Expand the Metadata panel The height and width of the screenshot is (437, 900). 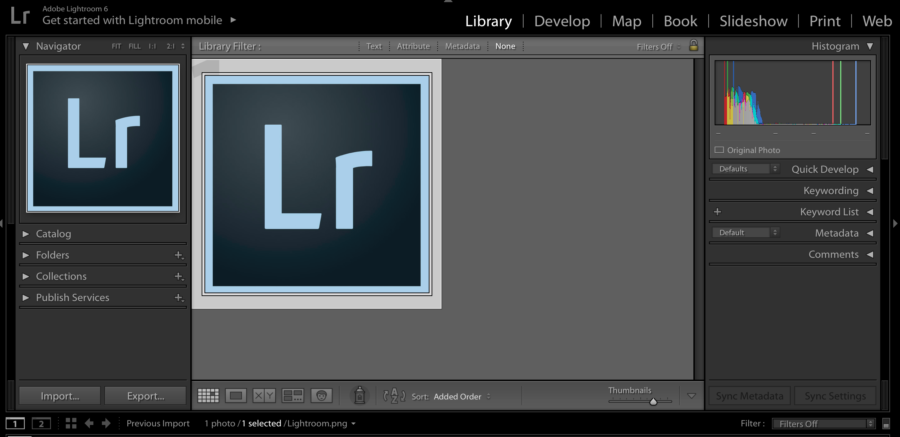point(870,233)
